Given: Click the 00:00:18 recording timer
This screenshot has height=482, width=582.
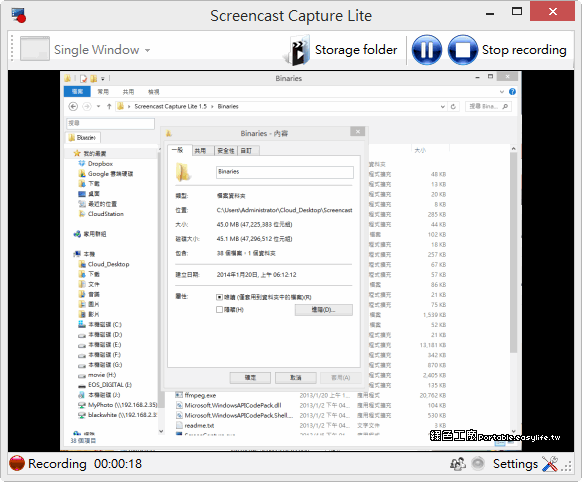Looking at the screenshot, I should click(118, 463).
